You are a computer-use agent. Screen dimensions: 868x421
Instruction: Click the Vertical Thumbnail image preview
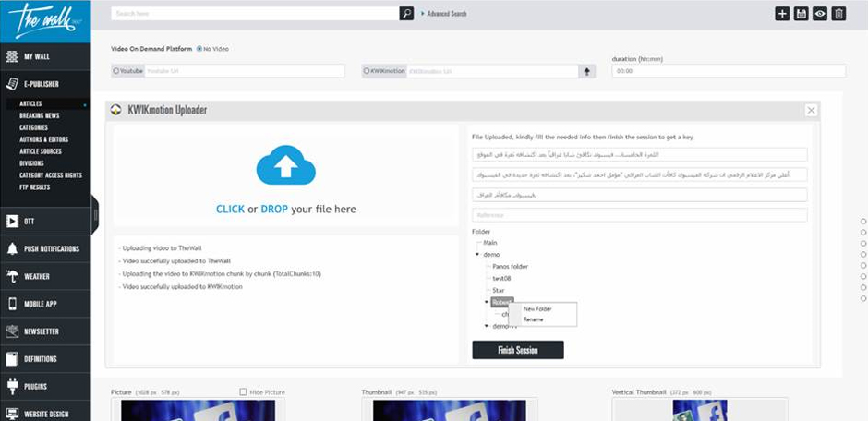700,411
